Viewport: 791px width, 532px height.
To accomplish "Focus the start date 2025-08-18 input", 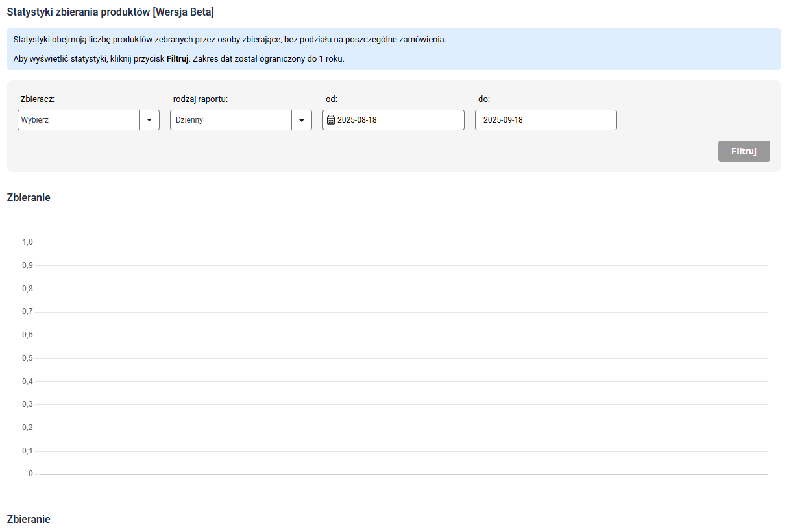I will (x=398, y=120).
